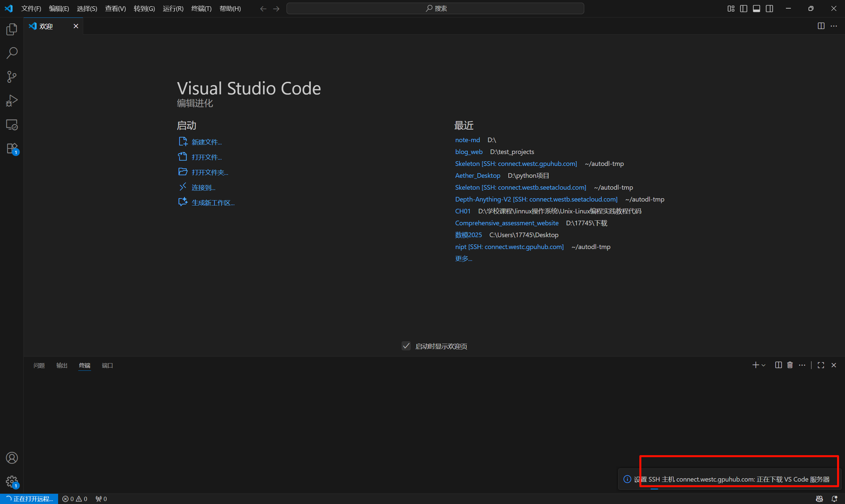Open recent project blog_web
Image resolution: width=845 pixels, height=504 pixels.
click(x=469, y=152)
